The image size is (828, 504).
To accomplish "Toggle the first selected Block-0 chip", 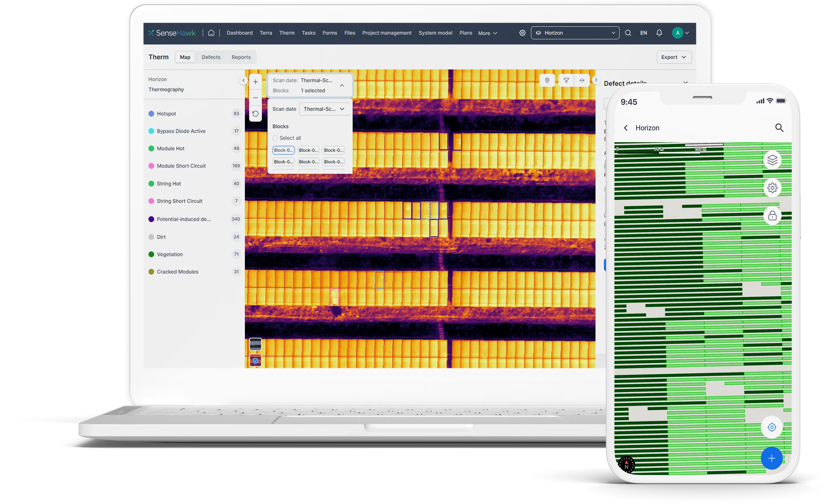I will pos(283,150).
